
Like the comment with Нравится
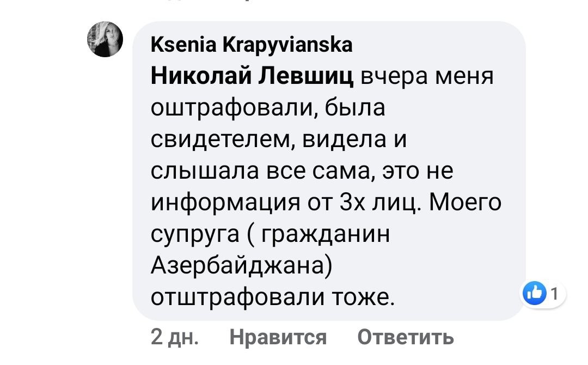tap(278, 338)
